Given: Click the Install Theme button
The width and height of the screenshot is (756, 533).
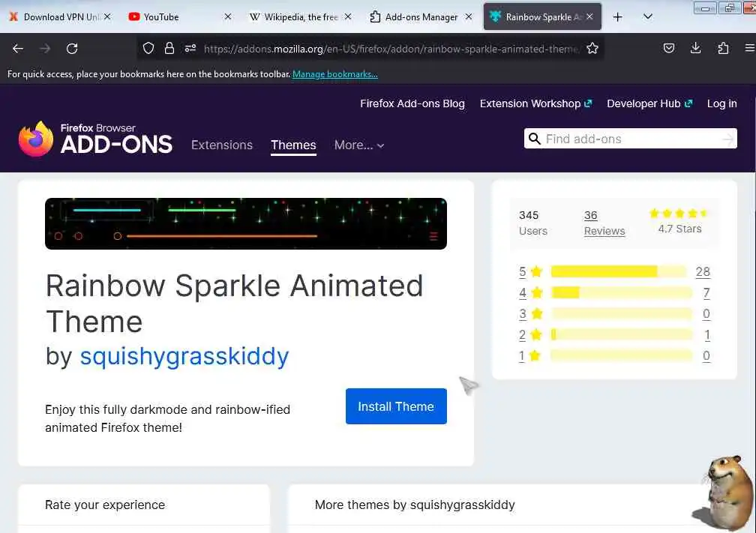Looking at the screenshot, I should (x=396, y=406).
